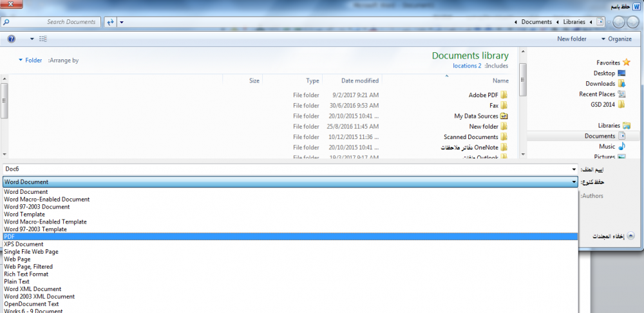
Task: Click the Help question mark icon
Action: [12, 39]
